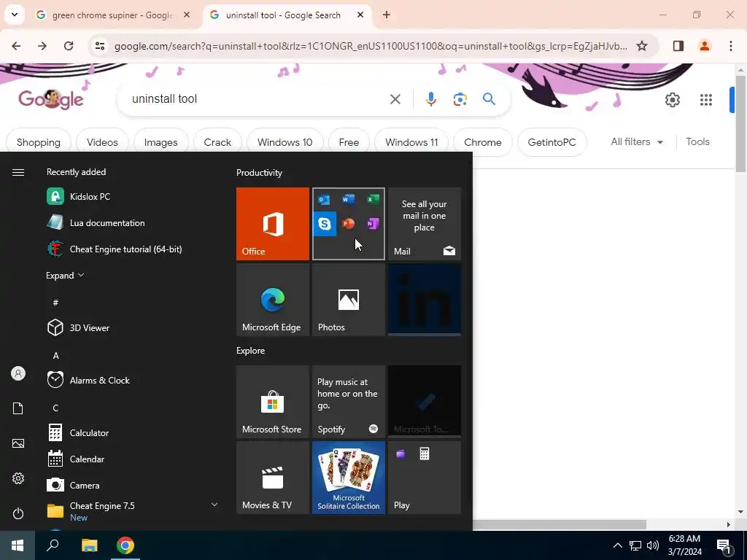Open Pictures icon in Start sidebar
This screenshot has height=560, width=747.
18,443
